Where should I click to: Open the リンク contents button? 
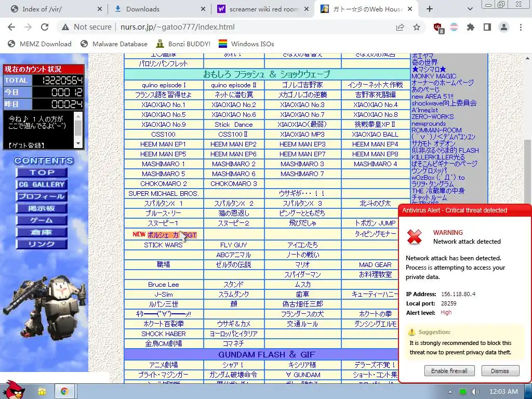[x=42, y=244]
